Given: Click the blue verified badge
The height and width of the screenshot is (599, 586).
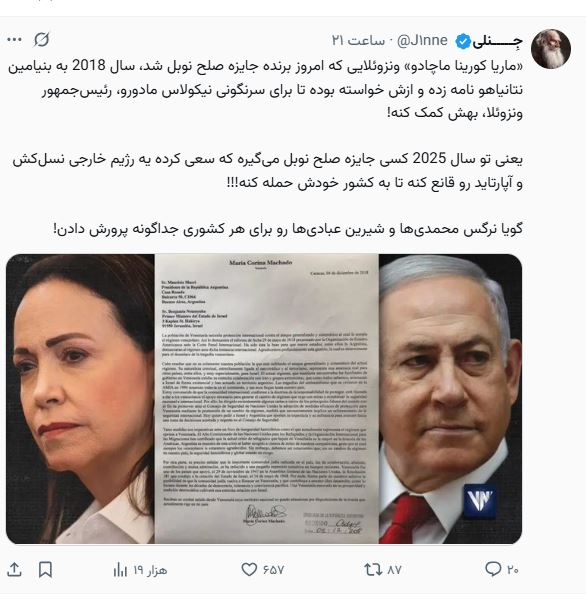Looking at the screenshot, I should click(463, 42).
